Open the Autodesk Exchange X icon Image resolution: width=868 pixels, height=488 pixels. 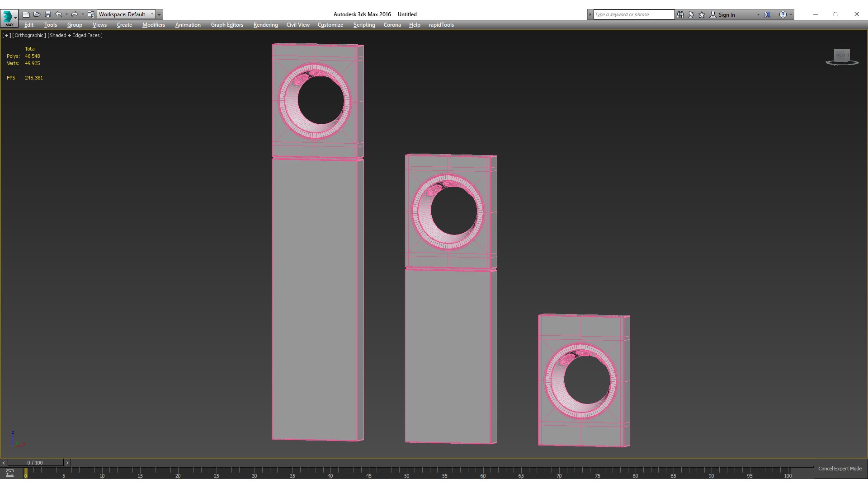pyautogui.click(x=767, y=14)
